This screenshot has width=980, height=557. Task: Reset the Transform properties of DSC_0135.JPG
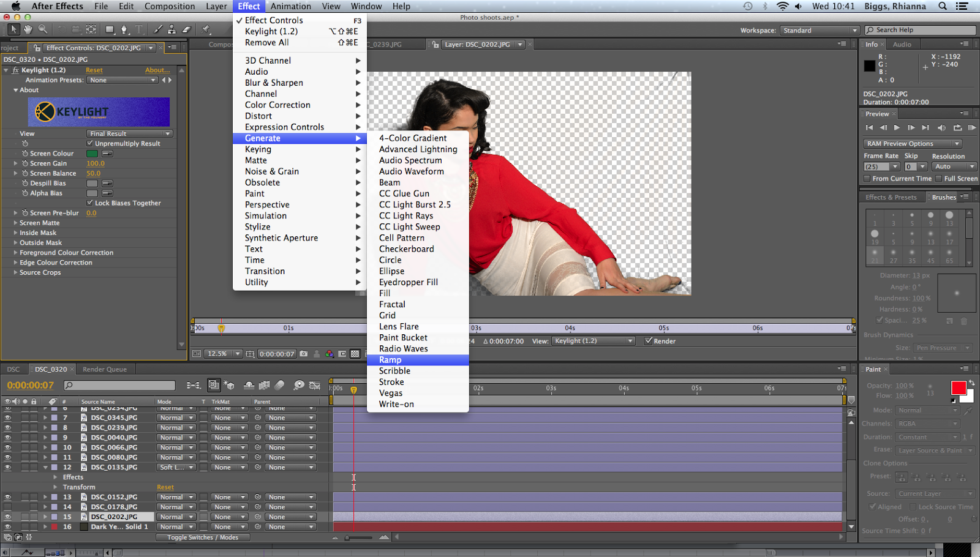point(165,487)
